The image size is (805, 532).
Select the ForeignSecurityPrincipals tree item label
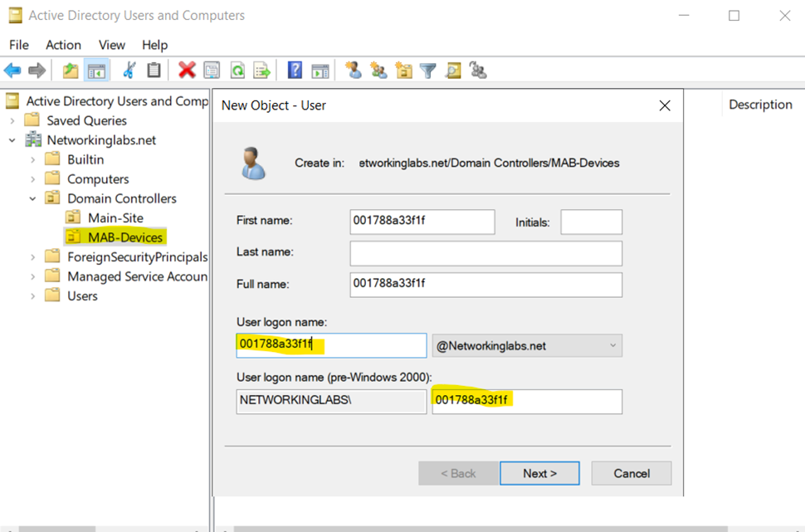coord(138,256)
